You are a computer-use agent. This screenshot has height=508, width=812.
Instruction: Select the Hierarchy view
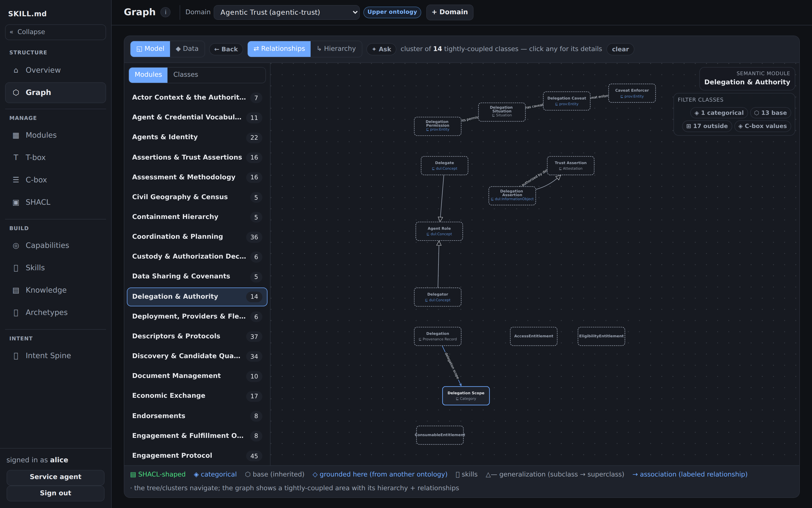point(336,49)
